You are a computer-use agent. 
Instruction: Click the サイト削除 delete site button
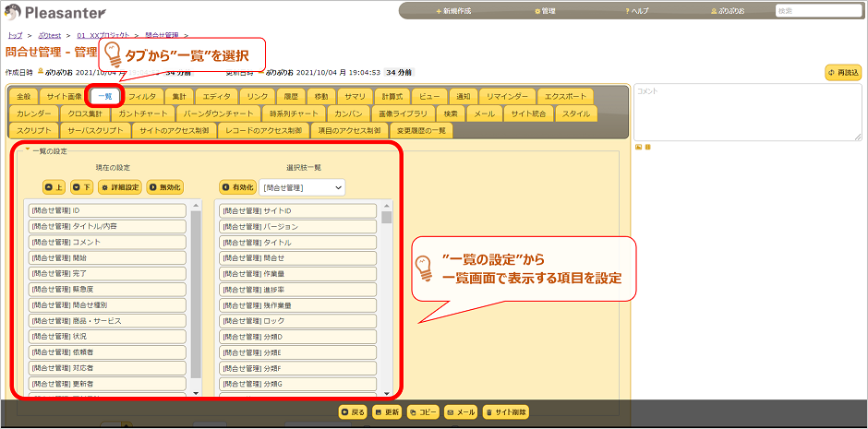coord(506,411)
